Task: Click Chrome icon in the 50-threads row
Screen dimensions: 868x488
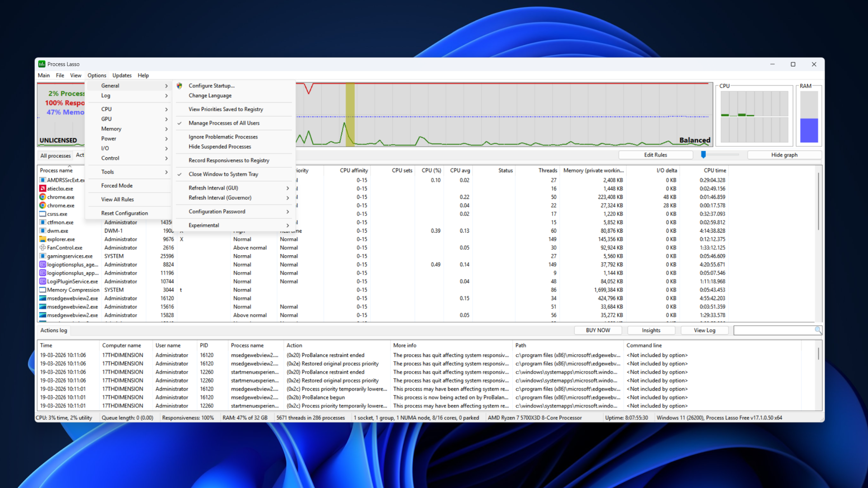Action: point(43,197)
